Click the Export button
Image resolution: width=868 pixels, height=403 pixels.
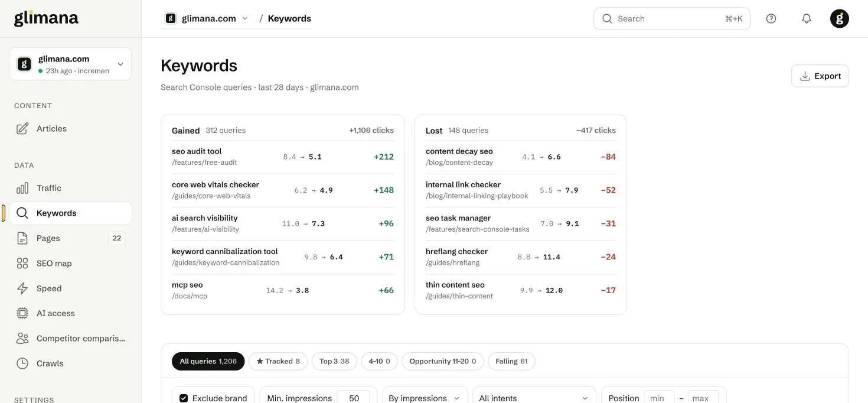click(820, 76)
